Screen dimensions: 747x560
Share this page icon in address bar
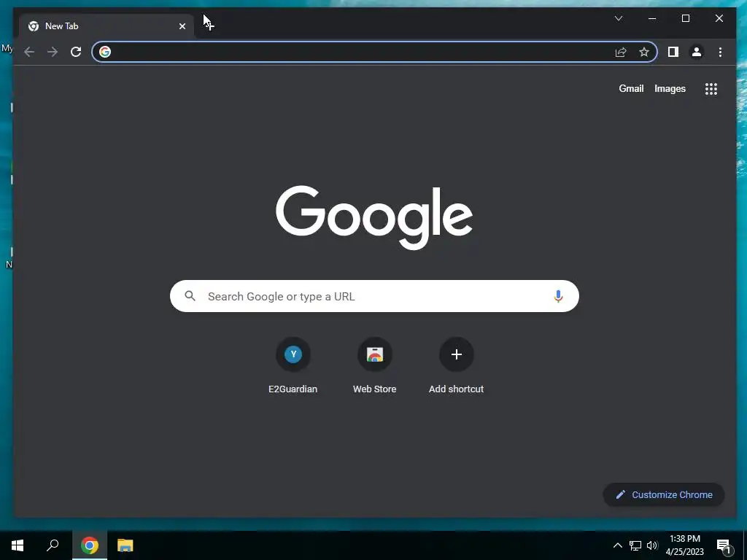click(x=620, y=52)
